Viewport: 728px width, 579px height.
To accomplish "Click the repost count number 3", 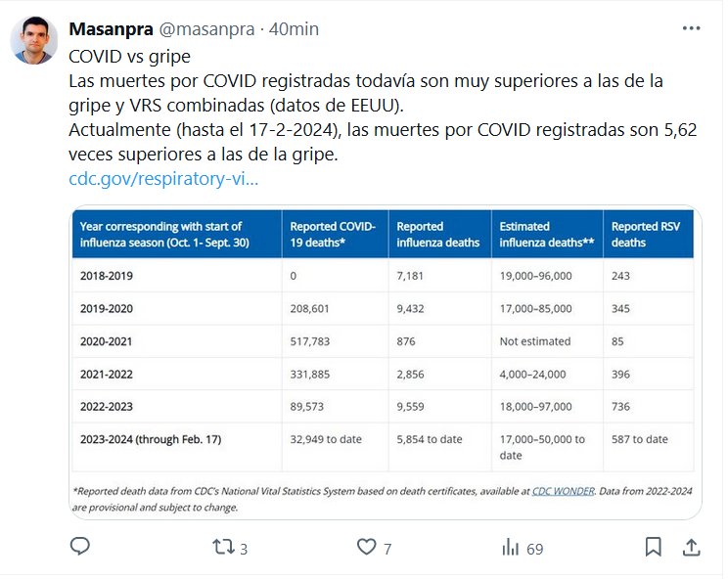I will click(244, 549).
